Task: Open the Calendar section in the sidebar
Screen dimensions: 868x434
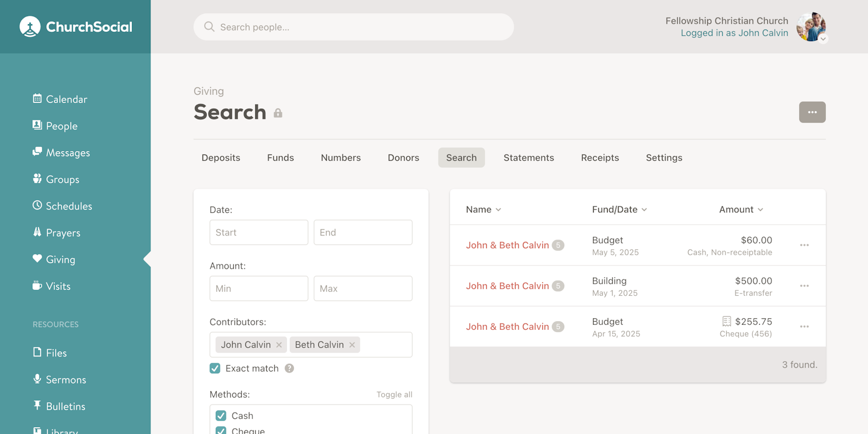Action: [60, 99]
